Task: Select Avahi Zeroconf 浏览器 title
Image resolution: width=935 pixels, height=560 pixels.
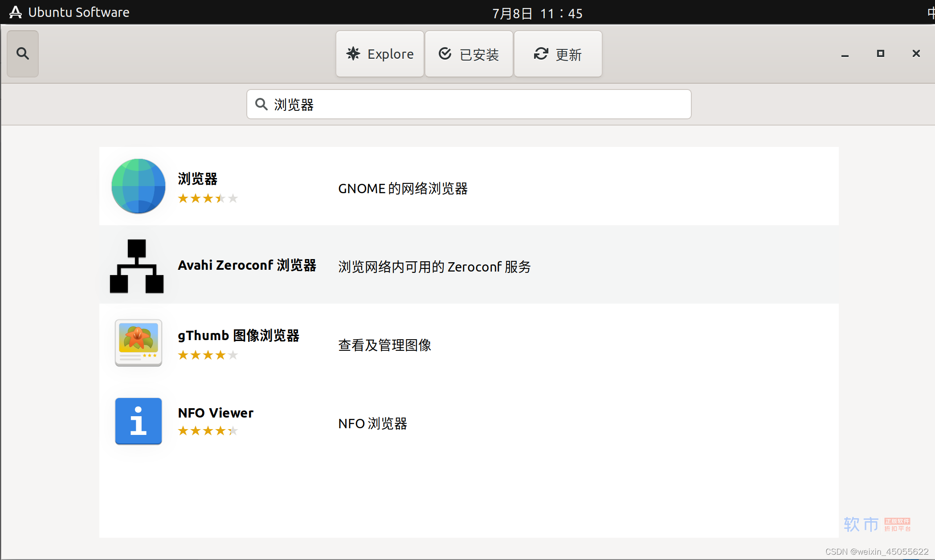Action: coord(247,265)
